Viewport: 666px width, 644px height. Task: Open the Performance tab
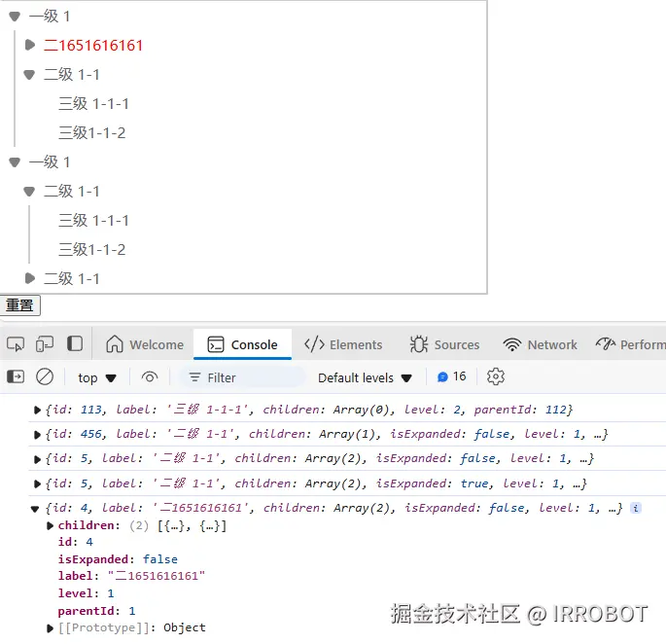[630, 344]
